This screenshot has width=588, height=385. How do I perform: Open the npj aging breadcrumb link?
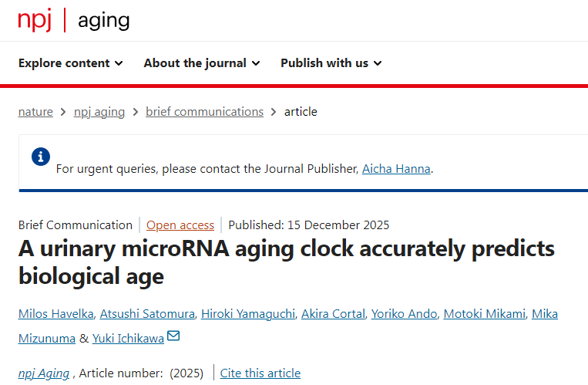pyautogui.click(x=99, y=112)
